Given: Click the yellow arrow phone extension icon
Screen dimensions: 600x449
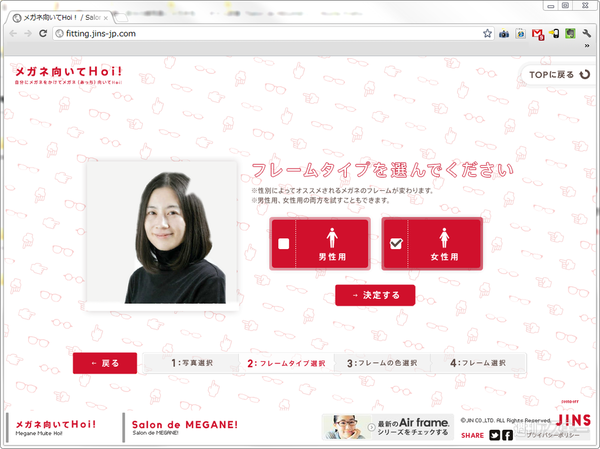Looking at the screenshot, I should 554,34.
